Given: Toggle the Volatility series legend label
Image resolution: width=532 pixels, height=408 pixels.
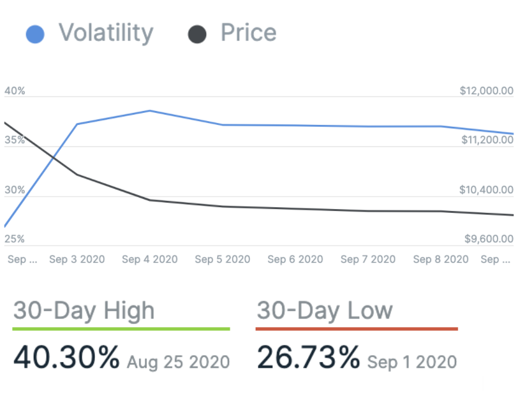Looking at the screenshot, I should click(x=106, y=33).
